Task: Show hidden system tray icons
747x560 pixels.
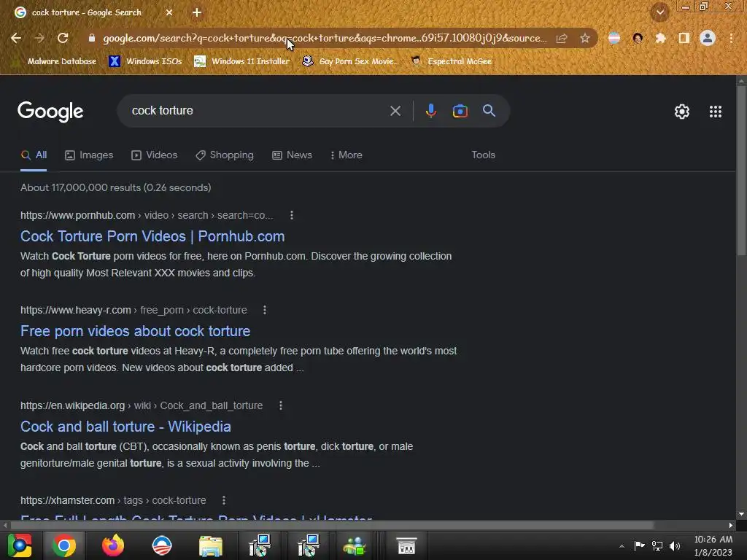Action: [x=622, y=546]
